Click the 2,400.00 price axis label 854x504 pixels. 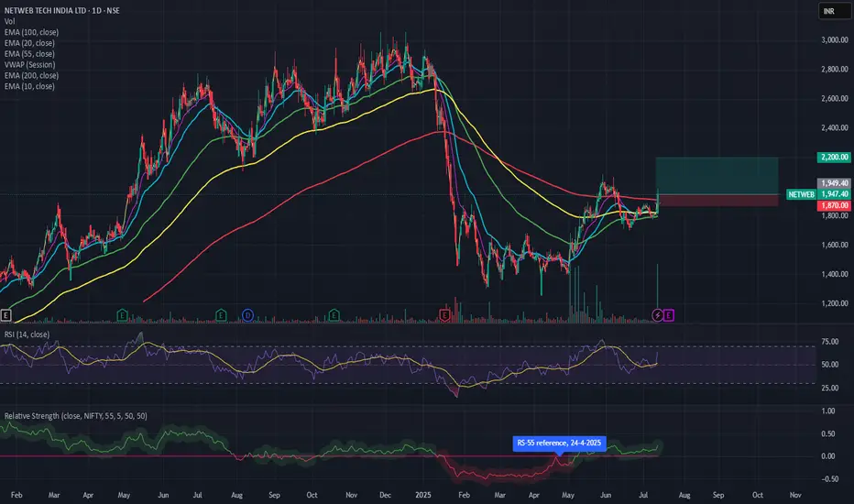click(x=835, y=127)
